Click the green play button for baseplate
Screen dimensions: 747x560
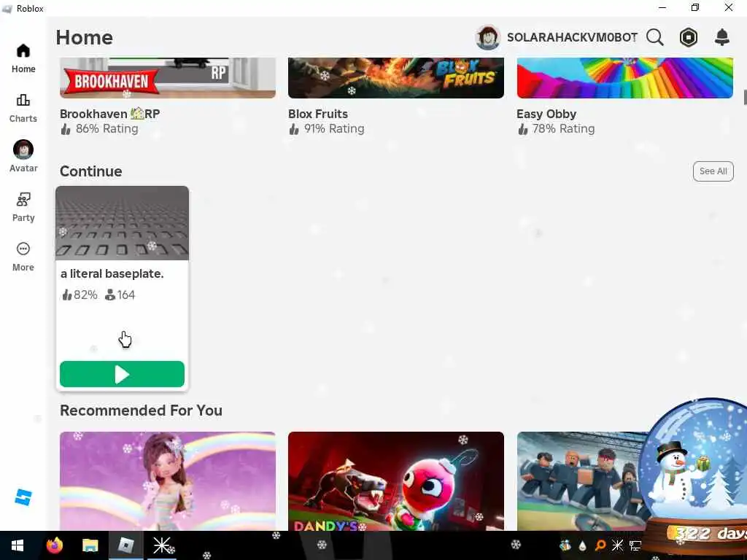122,374
